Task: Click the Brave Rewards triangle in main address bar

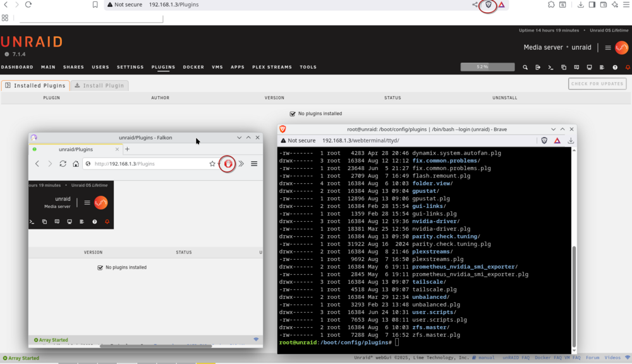Action: pos(501,5)
